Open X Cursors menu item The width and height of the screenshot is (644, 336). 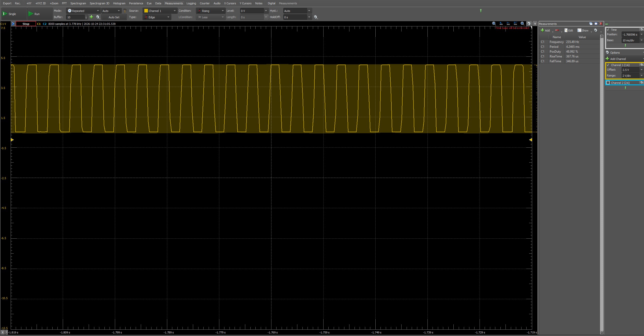pos(230,3)
